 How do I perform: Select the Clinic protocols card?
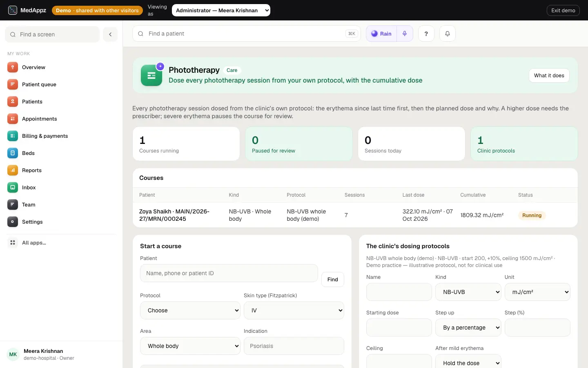click(524, 144)
